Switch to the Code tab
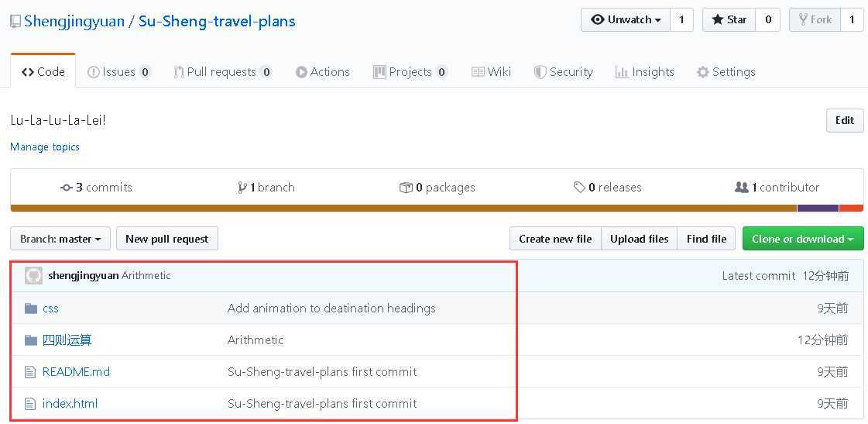The image size is (868, 424). 43,72
